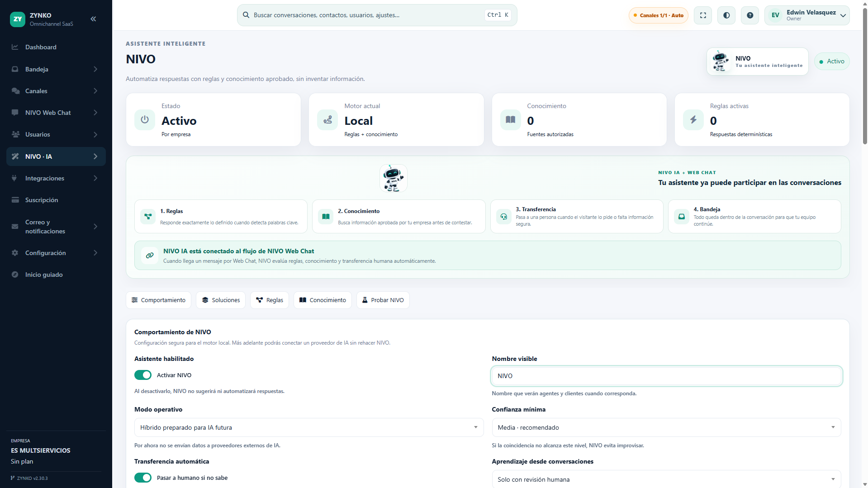The height and width of the screenshot is (488, 868).
Task: Click the Nombre visible input field
Action: click(x=666, y=376)
